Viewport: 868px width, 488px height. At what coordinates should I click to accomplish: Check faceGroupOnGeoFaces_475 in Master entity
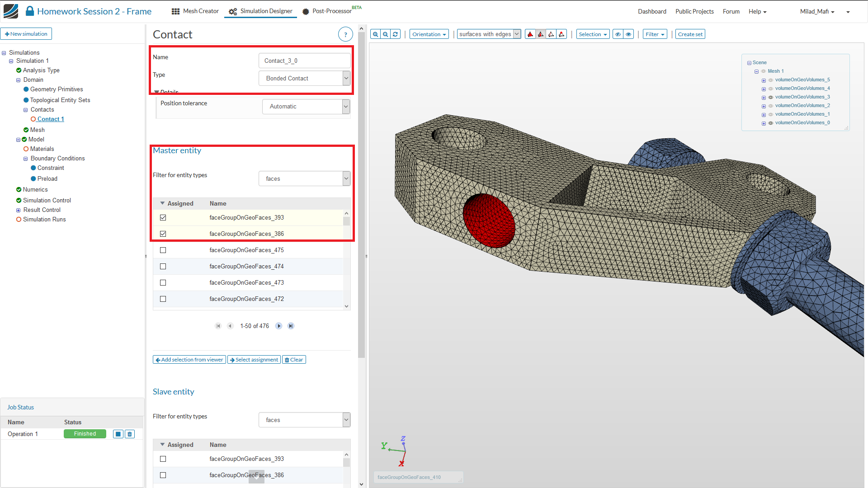pyautogui.click(x=163, y=250)
